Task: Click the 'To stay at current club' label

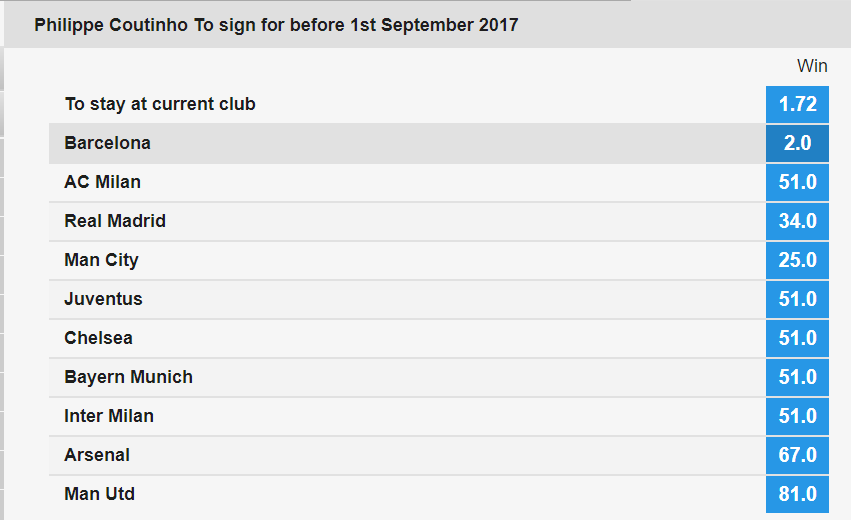Action: click(160, 104)
